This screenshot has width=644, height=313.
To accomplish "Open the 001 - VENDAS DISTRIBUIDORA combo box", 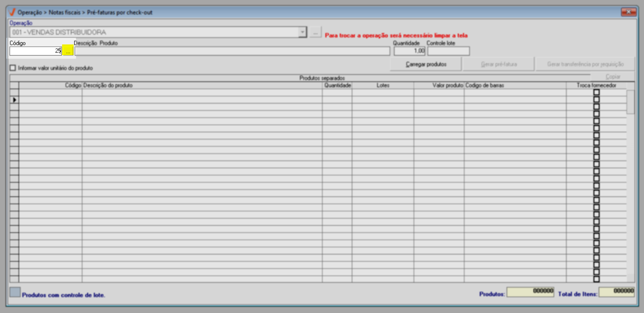I will pos(158,32).
